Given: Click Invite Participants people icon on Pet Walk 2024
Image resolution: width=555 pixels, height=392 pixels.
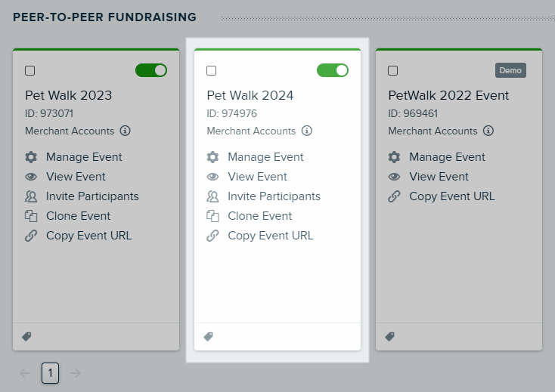Looking at the screenshot, I should (x=212, y=196).
